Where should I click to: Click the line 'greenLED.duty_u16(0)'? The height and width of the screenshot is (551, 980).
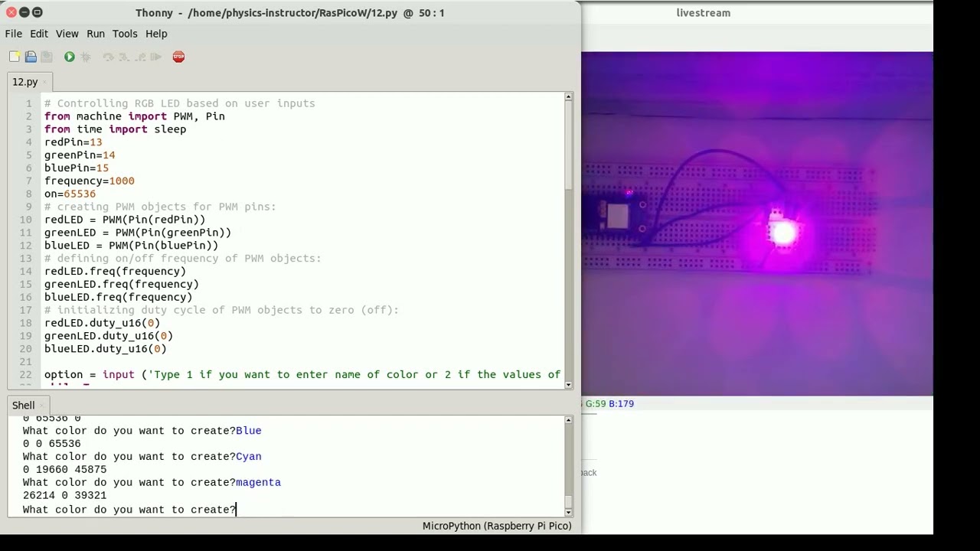[x=109, y=336]
